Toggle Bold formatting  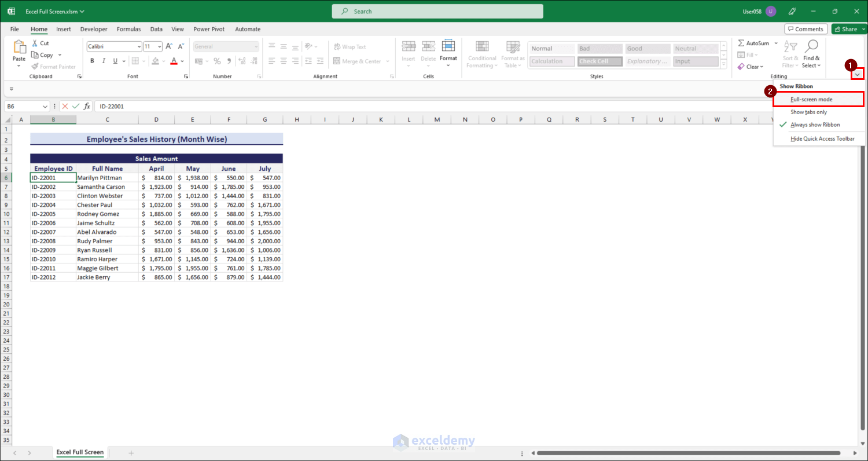click(92, 61)
